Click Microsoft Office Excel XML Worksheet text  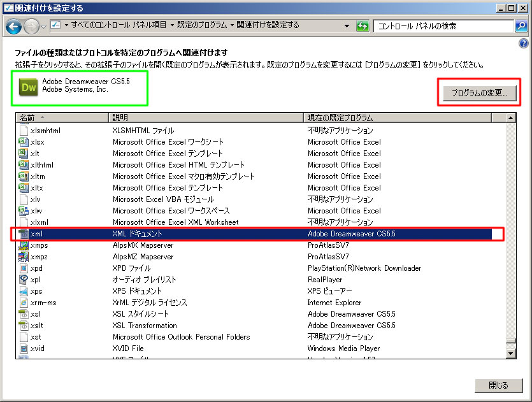click(x=175, y=222)
